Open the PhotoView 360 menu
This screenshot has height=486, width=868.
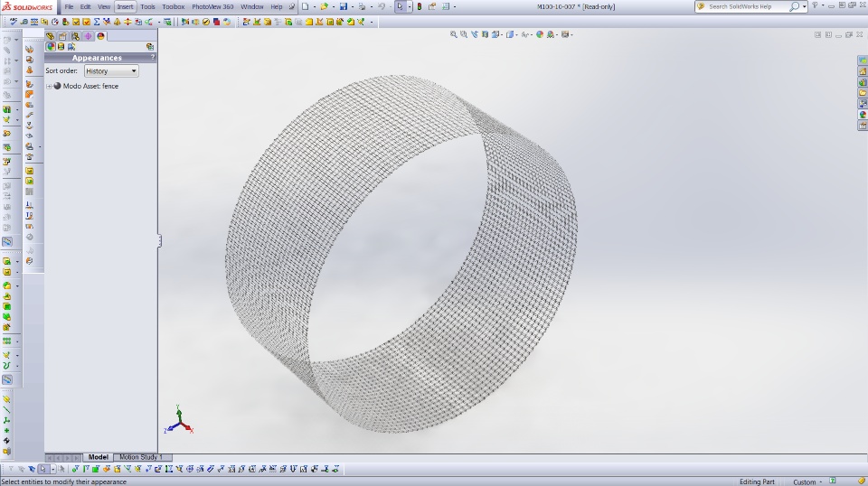pos(212,6)
